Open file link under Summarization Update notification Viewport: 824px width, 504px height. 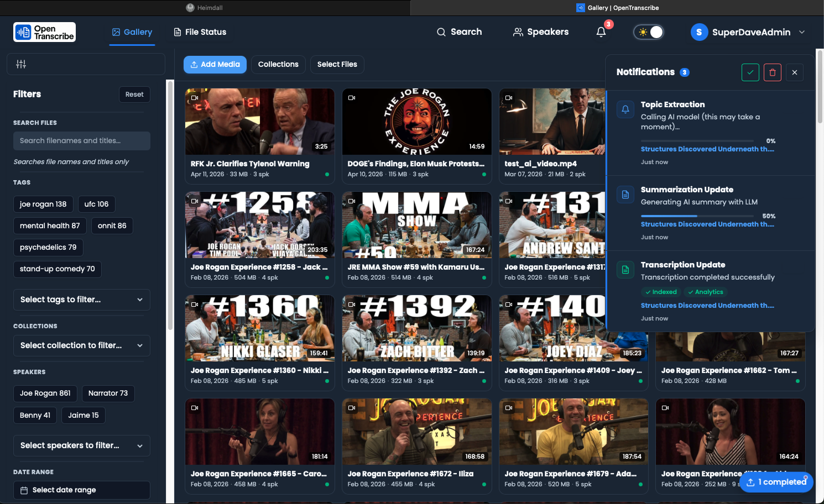707,224
